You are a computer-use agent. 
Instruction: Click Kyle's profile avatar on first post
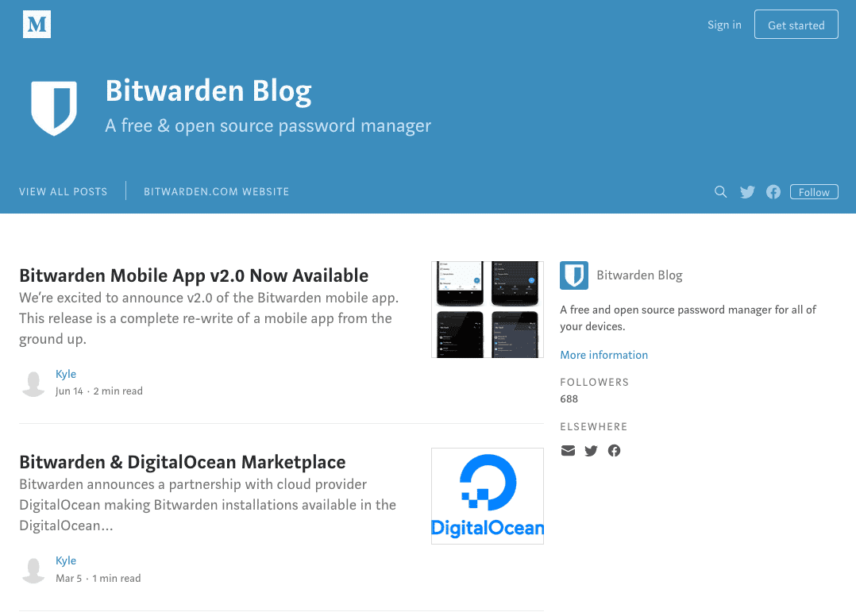pyautogui.click(x=33, y=383)
